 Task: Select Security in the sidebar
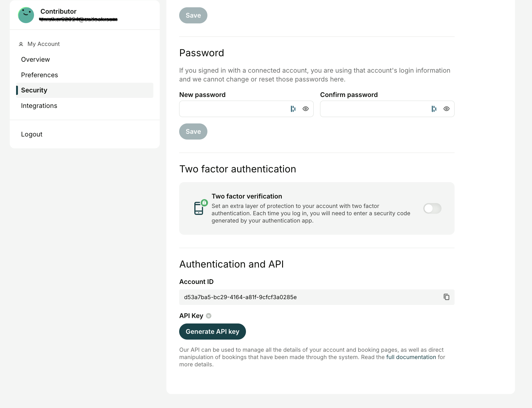click(34, 90)
